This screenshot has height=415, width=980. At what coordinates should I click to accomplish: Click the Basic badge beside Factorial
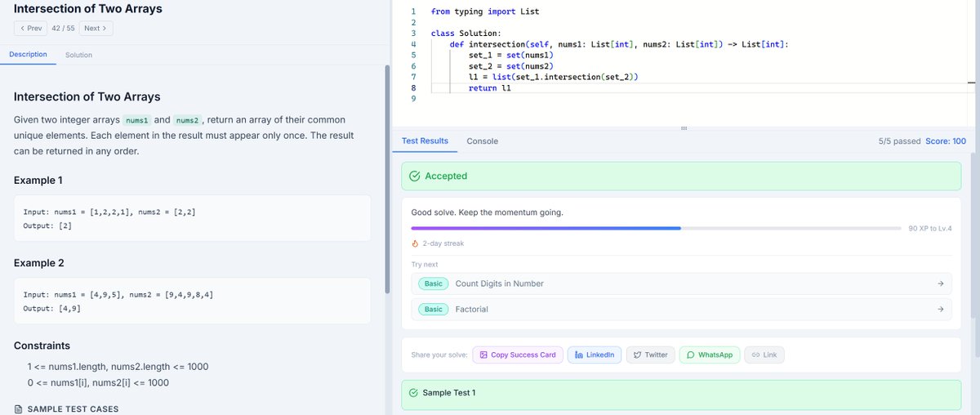(x=434, y=309)
